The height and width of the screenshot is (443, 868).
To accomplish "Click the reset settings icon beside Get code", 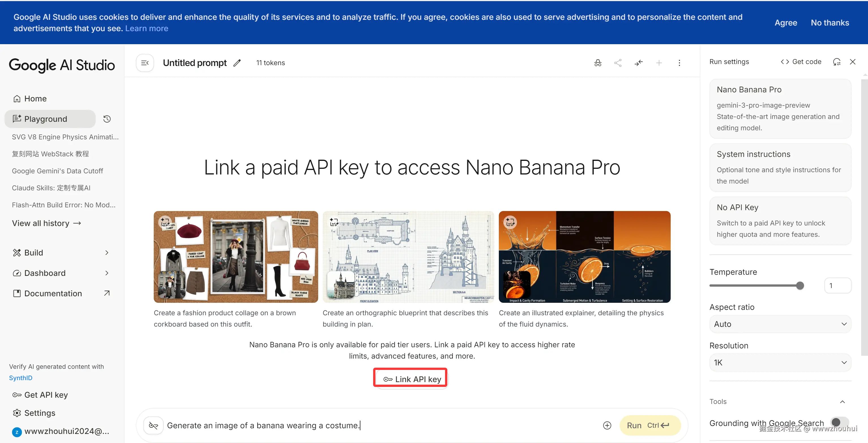I will [837, 62].
